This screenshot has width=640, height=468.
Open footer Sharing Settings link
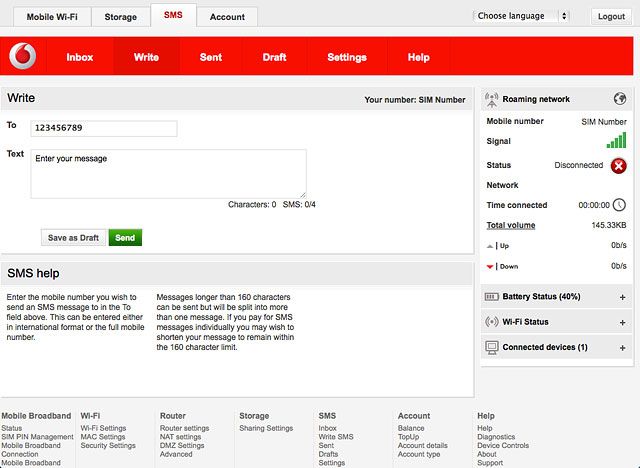266,428
